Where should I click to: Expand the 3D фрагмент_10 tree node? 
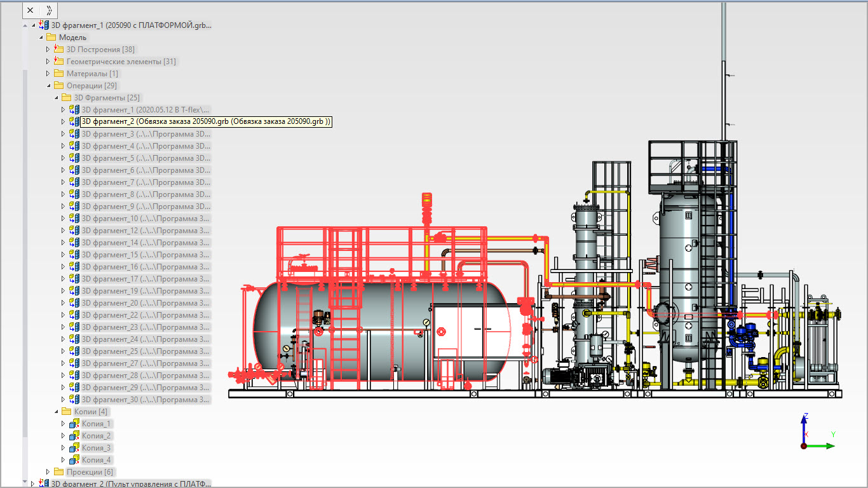point(63,219)
